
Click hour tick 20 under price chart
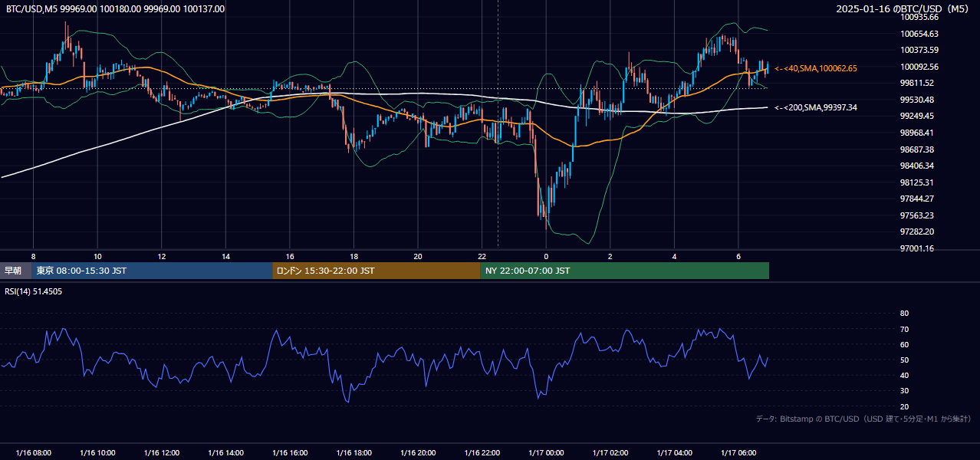point(418,256)
